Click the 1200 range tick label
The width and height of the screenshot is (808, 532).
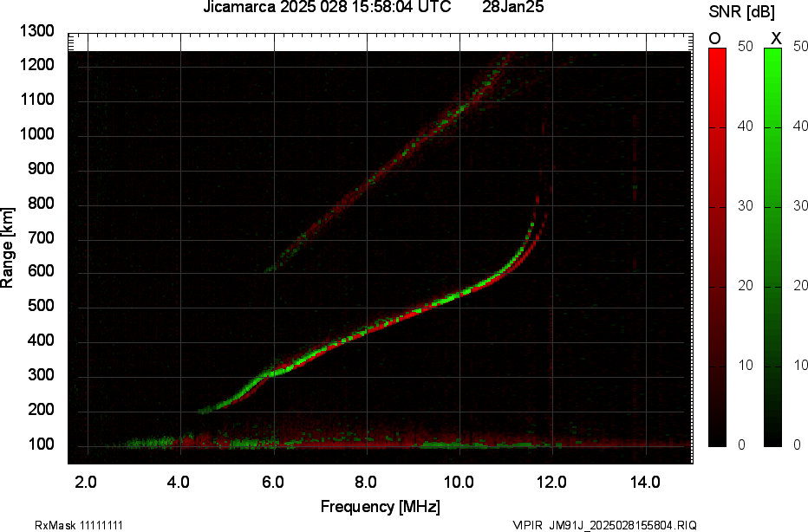coord(37,65)
